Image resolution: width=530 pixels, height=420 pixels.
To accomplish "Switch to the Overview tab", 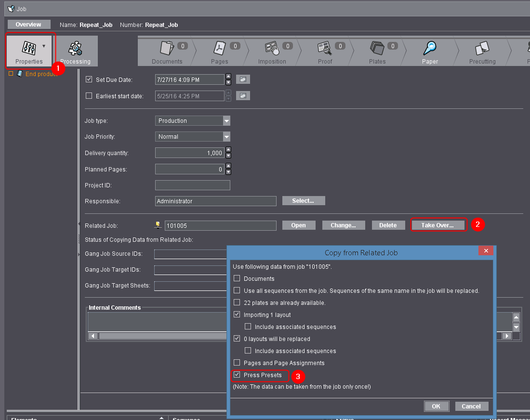I will point(28,25).
